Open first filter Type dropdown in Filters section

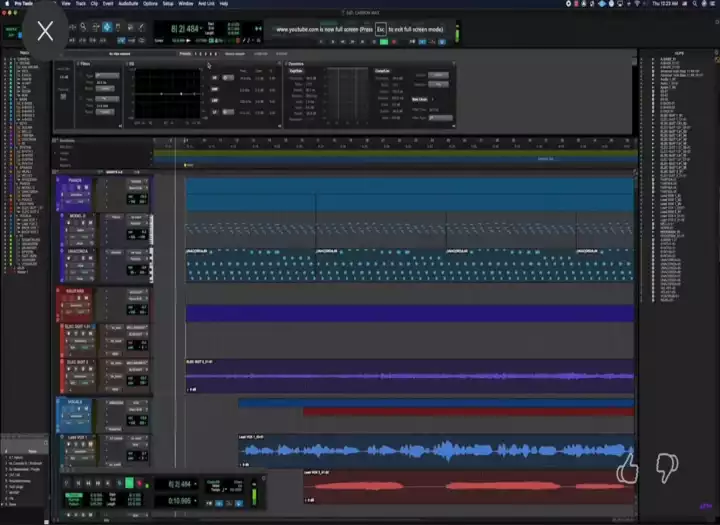coord(107,75)
